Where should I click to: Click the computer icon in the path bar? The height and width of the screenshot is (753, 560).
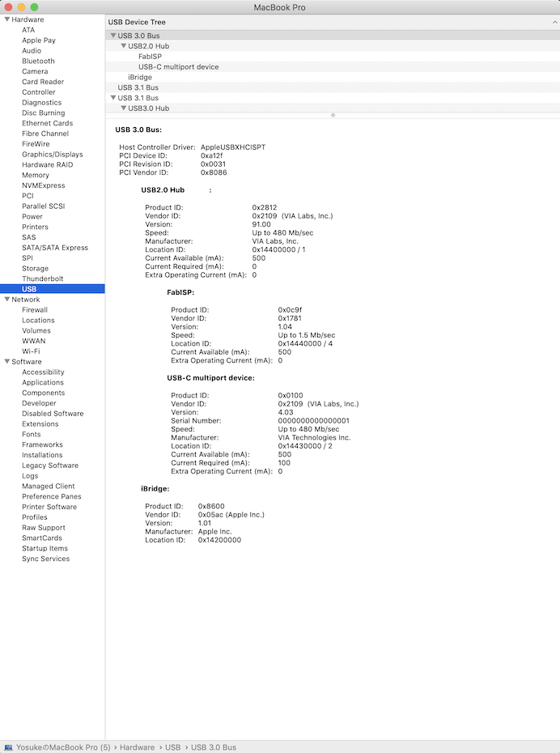point(8,747)
